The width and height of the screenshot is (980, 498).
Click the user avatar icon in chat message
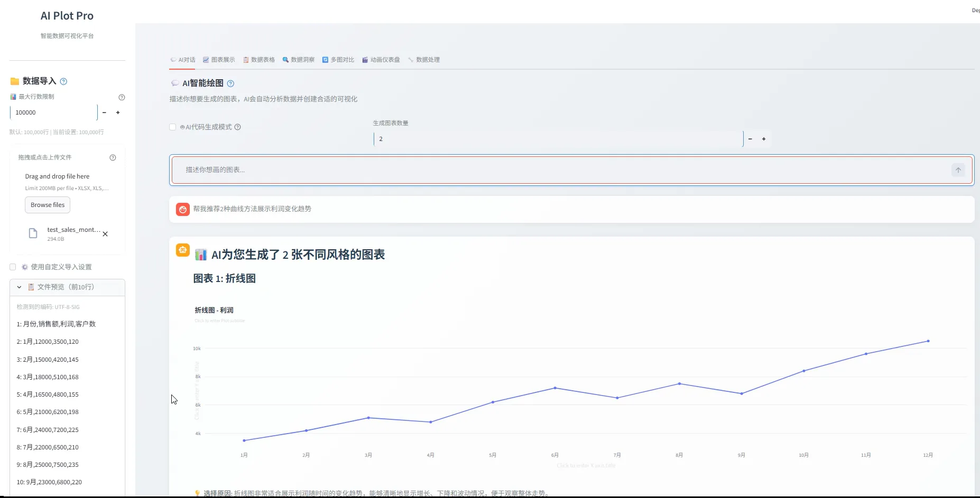(x=183, y=209)
